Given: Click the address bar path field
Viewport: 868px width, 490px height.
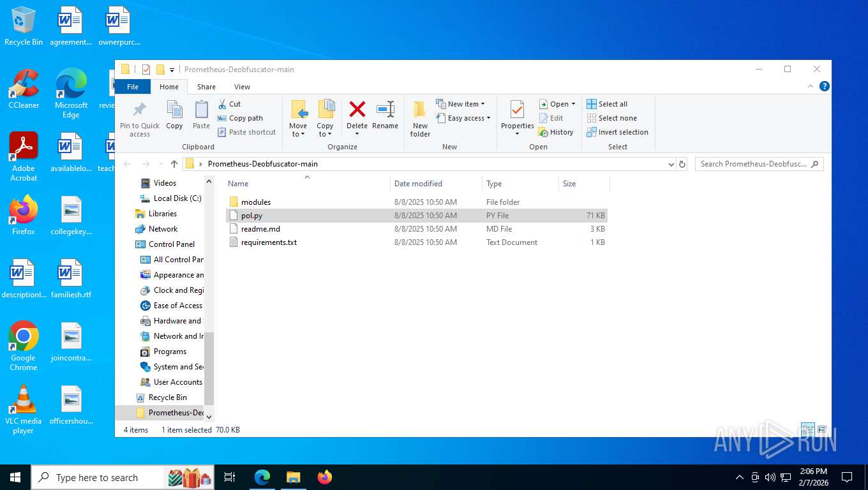Looking at the screenshot, I should (430, 164).
